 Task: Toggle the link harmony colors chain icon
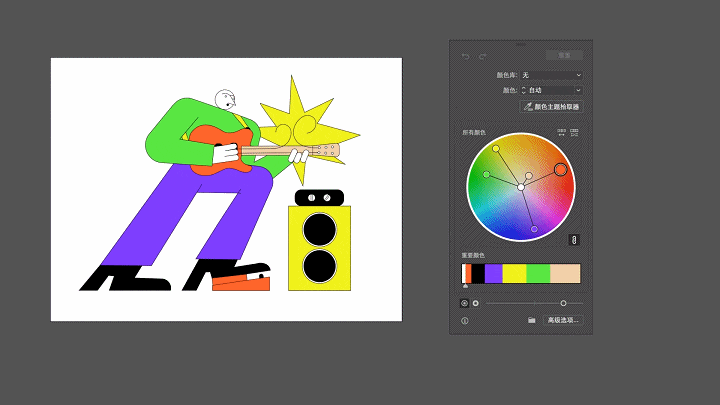pos(574,239)
